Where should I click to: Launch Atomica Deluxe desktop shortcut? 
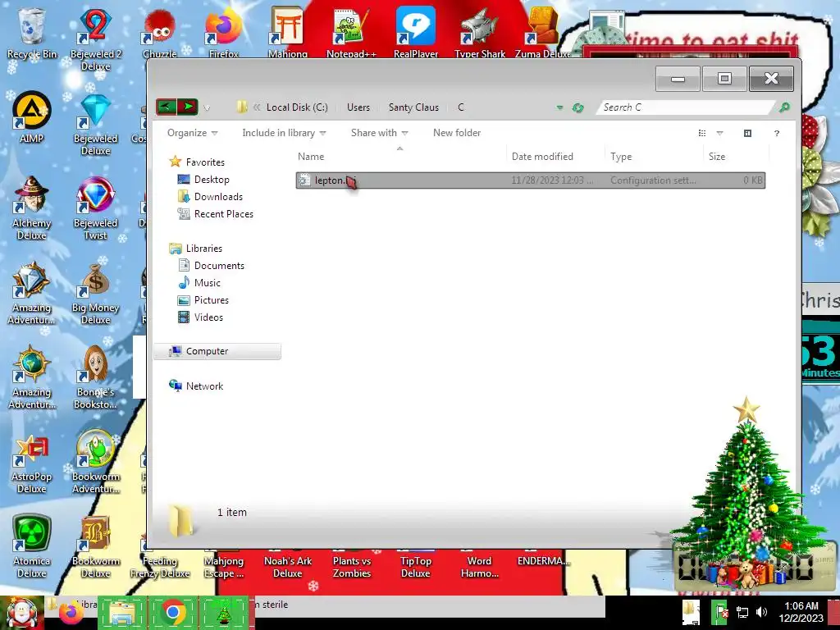[31, 546]
